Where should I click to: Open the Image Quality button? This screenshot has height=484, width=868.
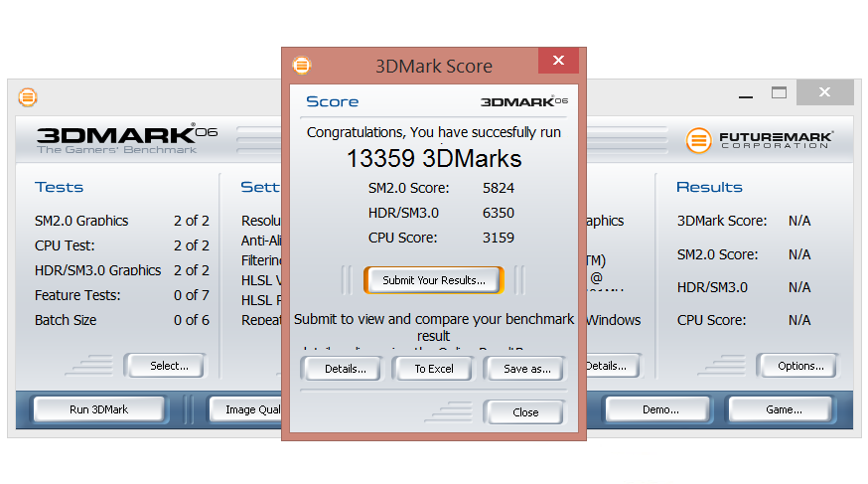(x=247, y=409)
